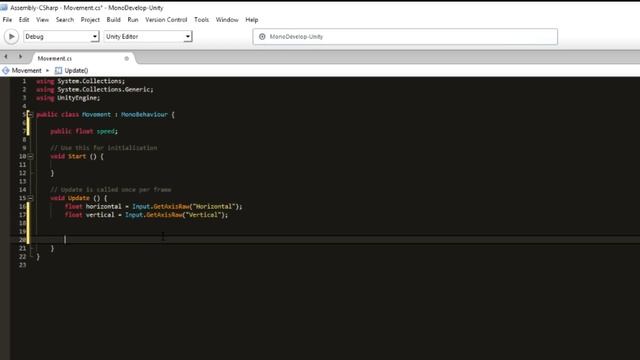The image size is (640, 360).
Task: Open the File menu
Action: pyautogui.click(x=7, y=20)
